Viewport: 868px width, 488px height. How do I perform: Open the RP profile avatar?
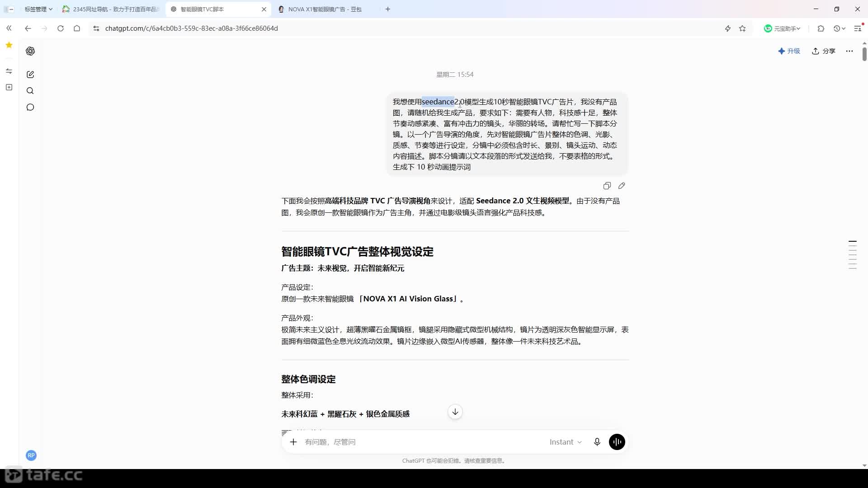[31, 455]
